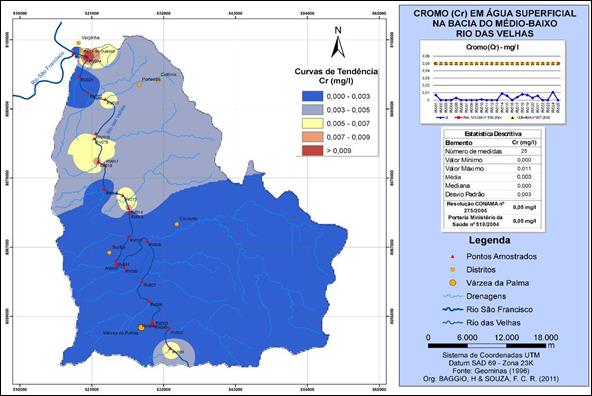The width and height of the screenshot is (592, 396).
Task: Click the 'Rio das Velhas' legend label
Action: tap(493, 323)
